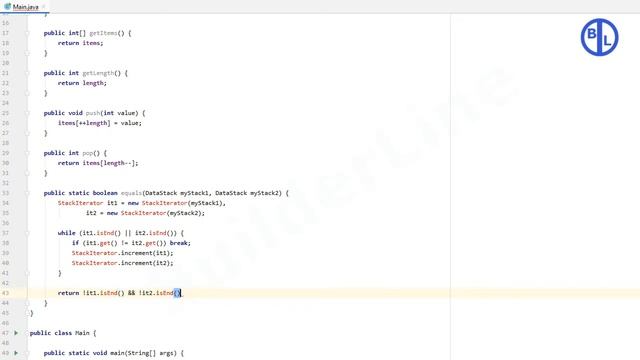Collapse the pop() method fold marker
640x360 pixels.
[27, 153]
